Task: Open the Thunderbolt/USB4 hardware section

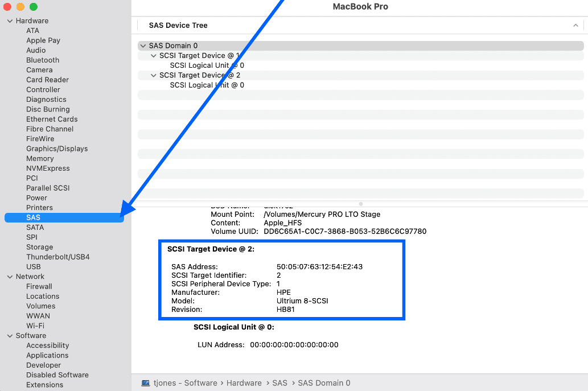Action: 57,257
